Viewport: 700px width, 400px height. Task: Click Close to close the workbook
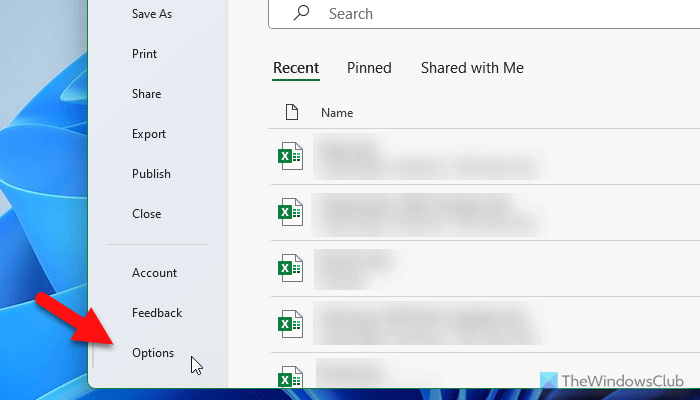(x=146, y=214)
